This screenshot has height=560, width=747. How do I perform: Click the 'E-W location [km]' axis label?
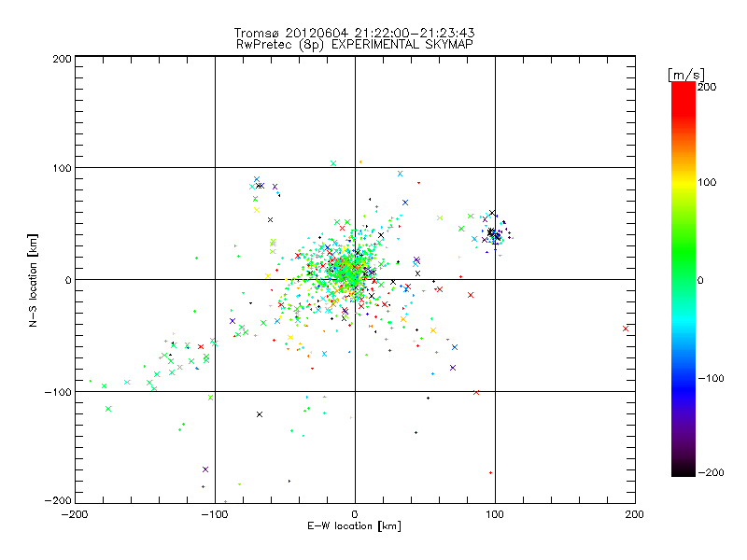pyautogui.click(x=354, y=525)
